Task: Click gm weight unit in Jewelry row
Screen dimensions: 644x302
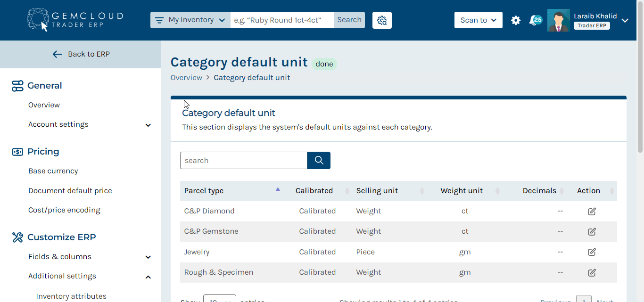Action: coord(465,252)
